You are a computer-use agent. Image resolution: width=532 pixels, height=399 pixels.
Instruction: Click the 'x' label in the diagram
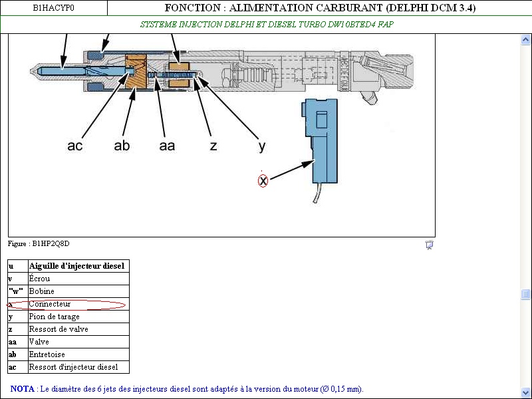(263, 181)
